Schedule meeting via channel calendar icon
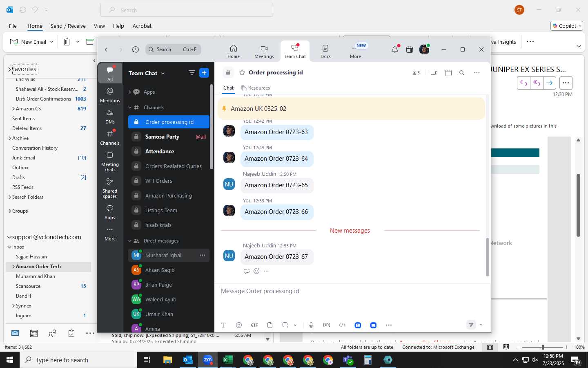588x368 pixels. coord(448,73)
